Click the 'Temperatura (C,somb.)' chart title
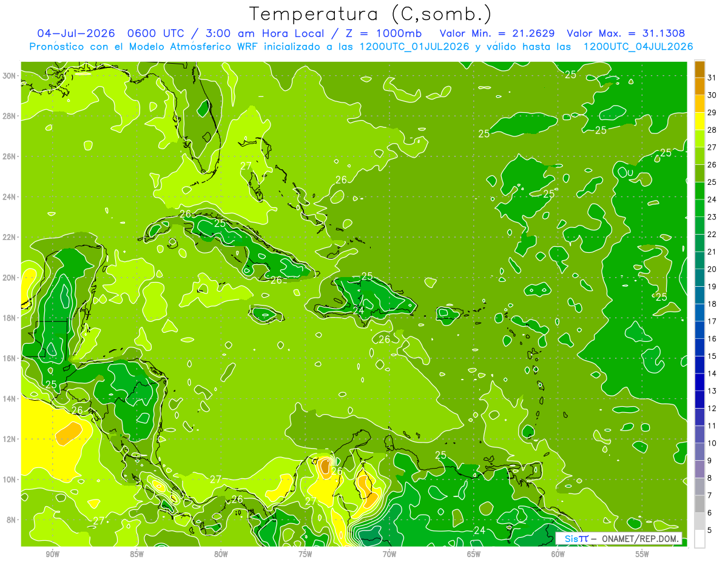The height and width of the screenshot is (562, 728). (371, 15)
